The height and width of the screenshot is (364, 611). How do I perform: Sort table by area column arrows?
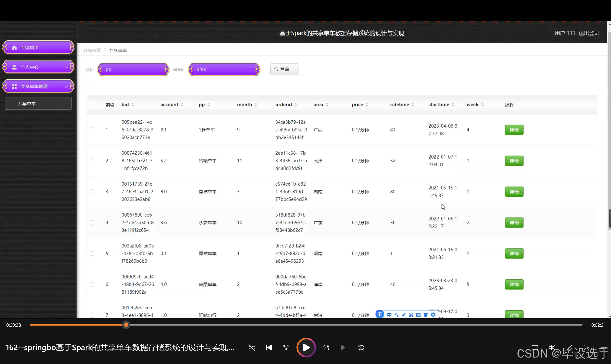point(327,105)
